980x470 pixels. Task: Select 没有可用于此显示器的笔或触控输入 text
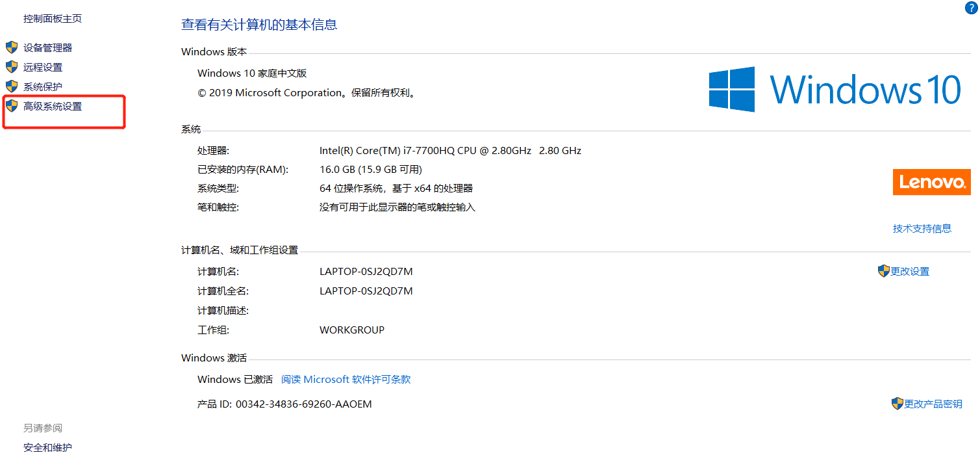coord(397,207)
